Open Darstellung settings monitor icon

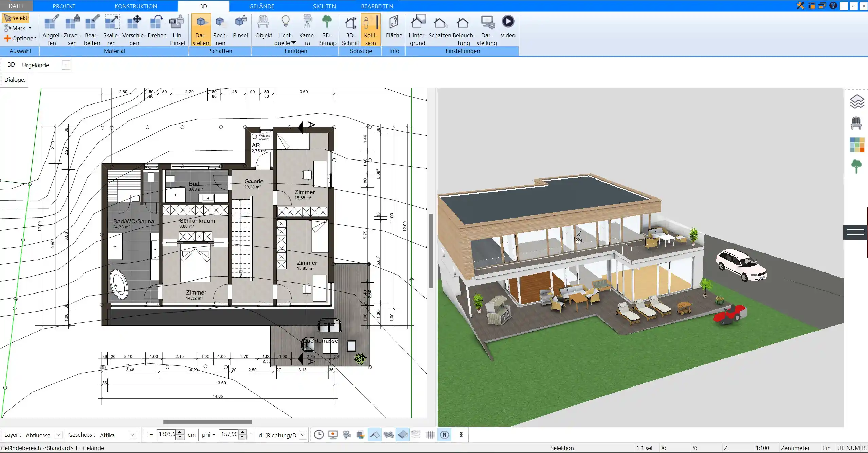[x=487, y=30]
